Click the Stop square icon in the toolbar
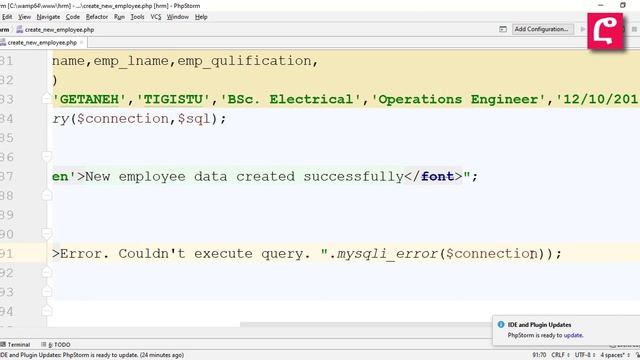 634,29
